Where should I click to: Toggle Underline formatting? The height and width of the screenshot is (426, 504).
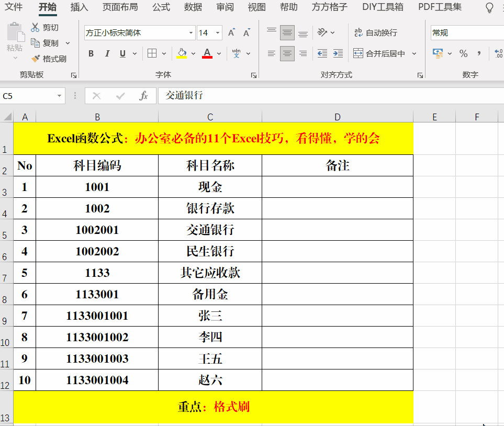(x=122, y=53)
